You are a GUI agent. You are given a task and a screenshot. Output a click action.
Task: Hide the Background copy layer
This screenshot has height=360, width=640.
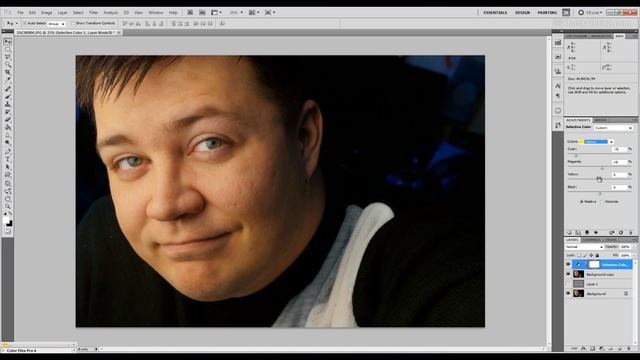coord(568,274)
